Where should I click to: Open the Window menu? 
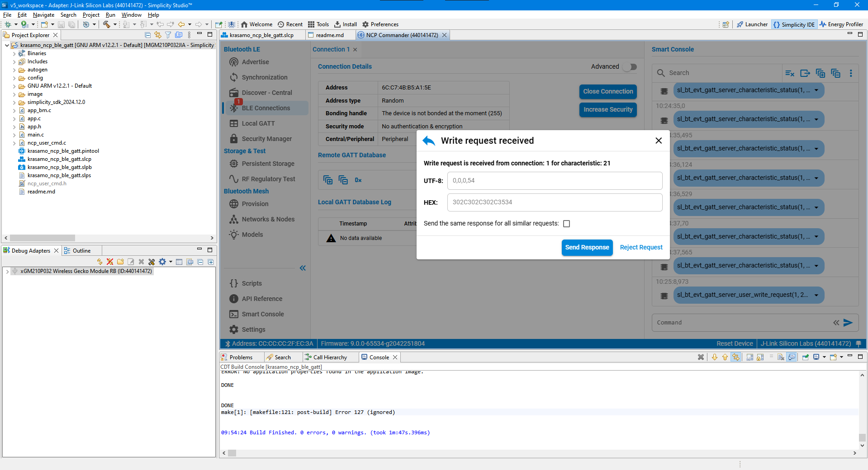click(x=132, y=15)
